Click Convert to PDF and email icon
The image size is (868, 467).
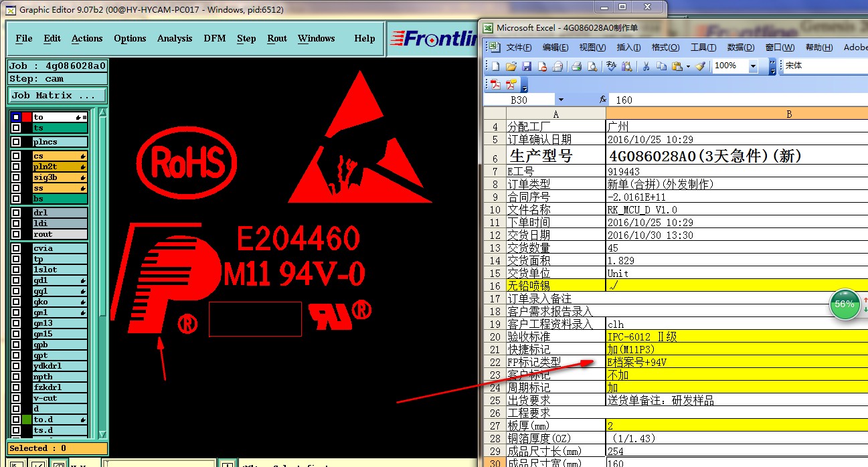click(511, 84)
